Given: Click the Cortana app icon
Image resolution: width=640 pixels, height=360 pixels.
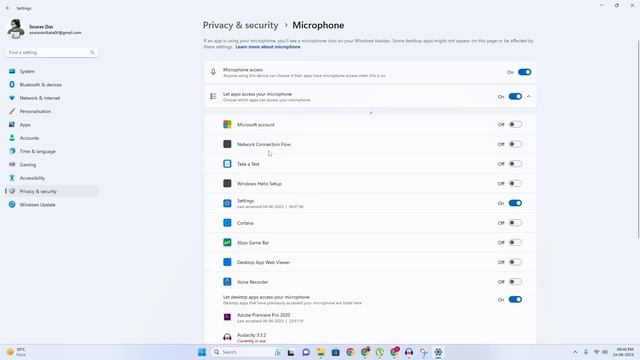Looking at the screenshot, I should tap(227, 223).
